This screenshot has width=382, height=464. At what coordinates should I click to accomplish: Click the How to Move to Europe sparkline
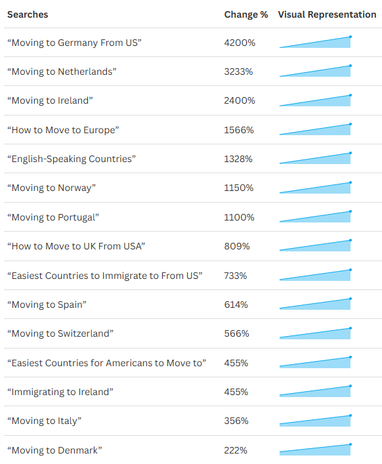coord(315,129)
